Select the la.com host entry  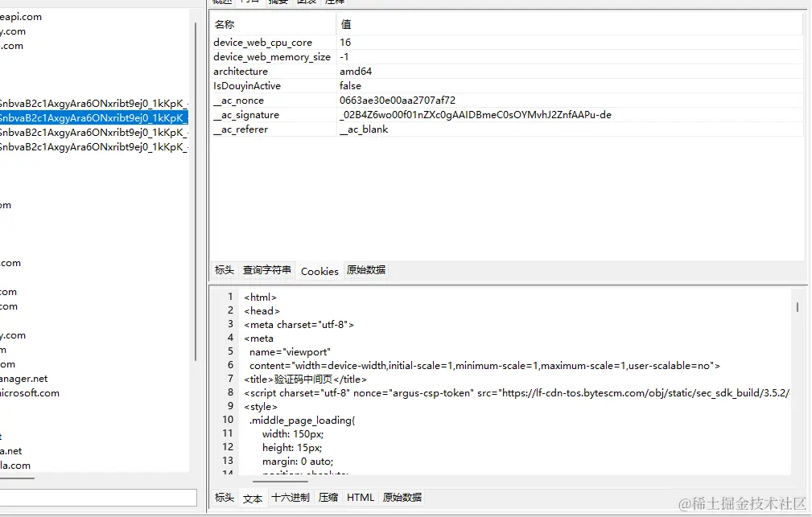(15, 466)
